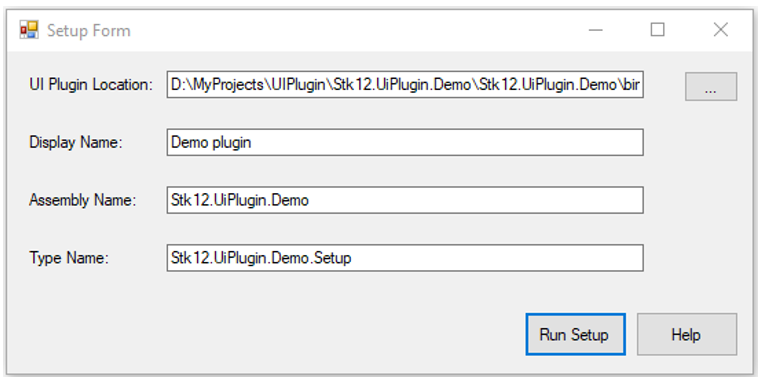Minimize the Setup Form window
This screenshot has width=762, height=377.
[596, 30]
